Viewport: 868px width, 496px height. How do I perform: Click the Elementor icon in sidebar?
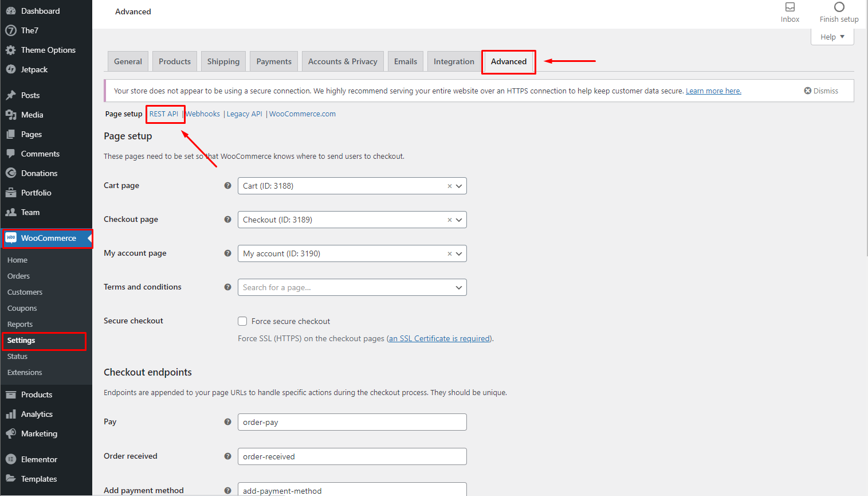click(x=11, y=459)
